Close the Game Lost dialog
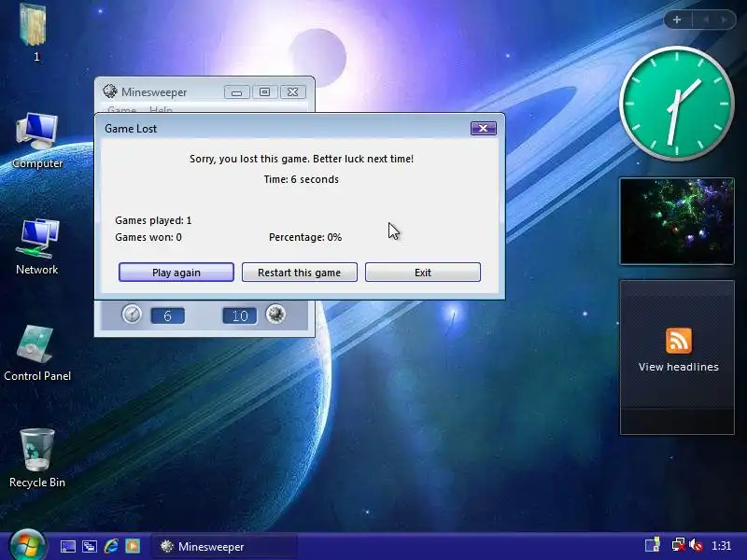The height and width of the screenshot is (560, 747). click(x=484, y=128)
